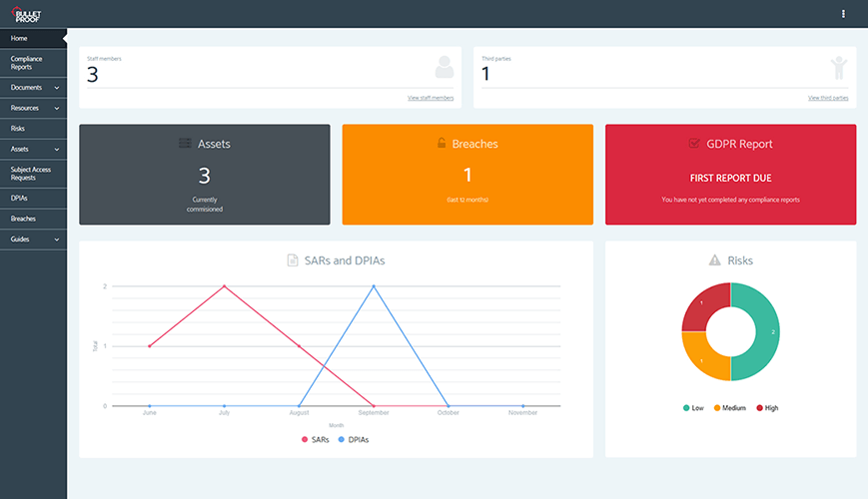
Task: Open Subject Access Requests
Action: click(x=33, y=174)
